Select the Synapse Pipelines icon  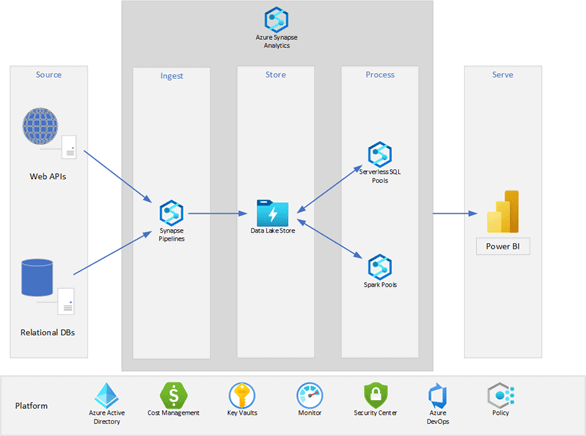[x=171, y=213]
